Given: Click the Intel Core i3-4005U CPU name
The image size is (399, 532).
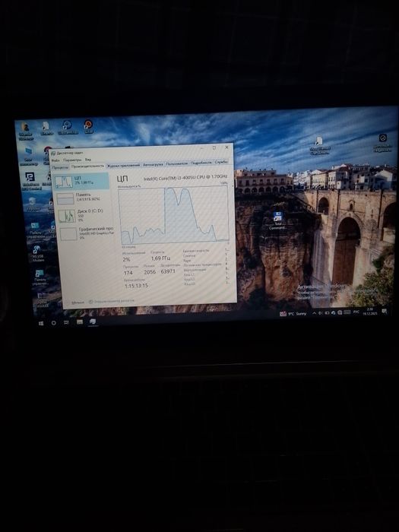Looking at the screenshot, I should point(185,177).
